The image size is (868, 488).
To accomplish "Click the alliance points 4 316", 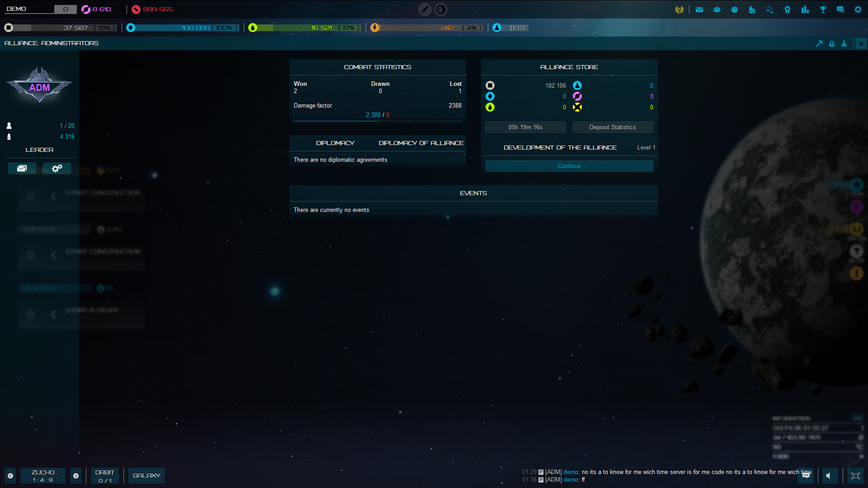I will click(x=67, y=137).
